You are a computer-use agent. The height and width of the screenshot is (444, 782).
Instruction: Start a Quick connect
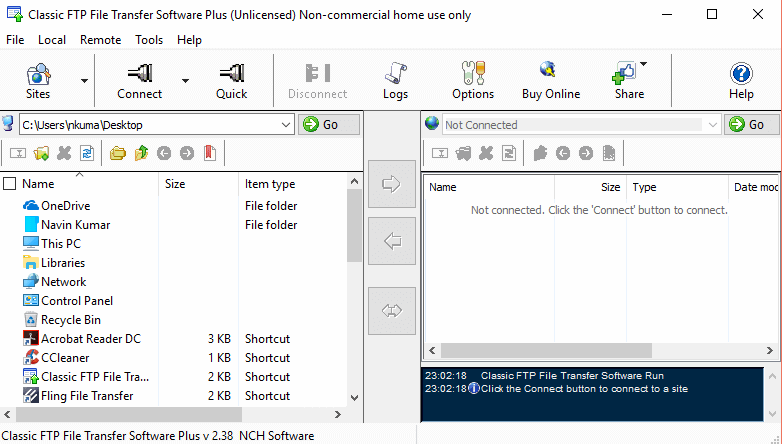tap(232, 73)
